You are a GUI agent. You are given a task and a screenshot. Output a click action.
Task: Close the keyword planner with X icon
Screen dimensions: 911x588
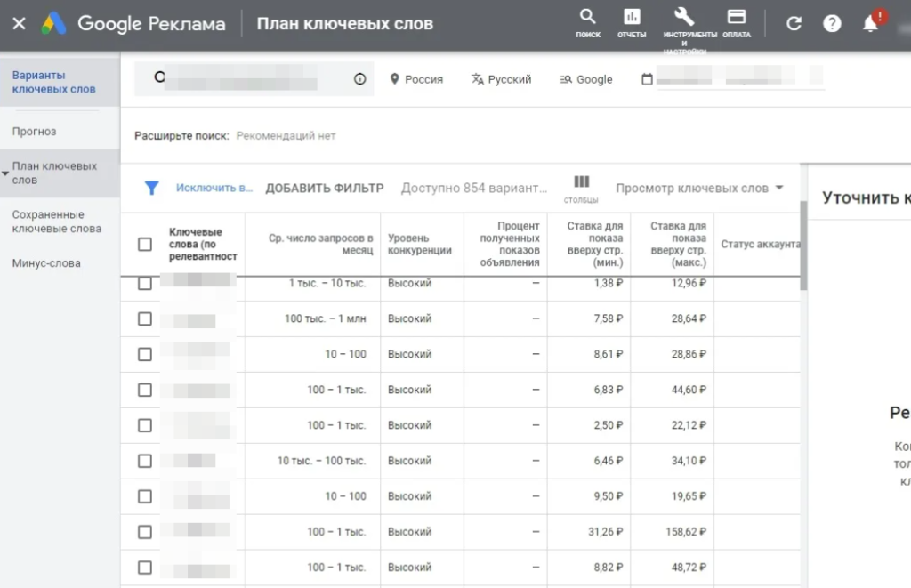tap(19, 24)
